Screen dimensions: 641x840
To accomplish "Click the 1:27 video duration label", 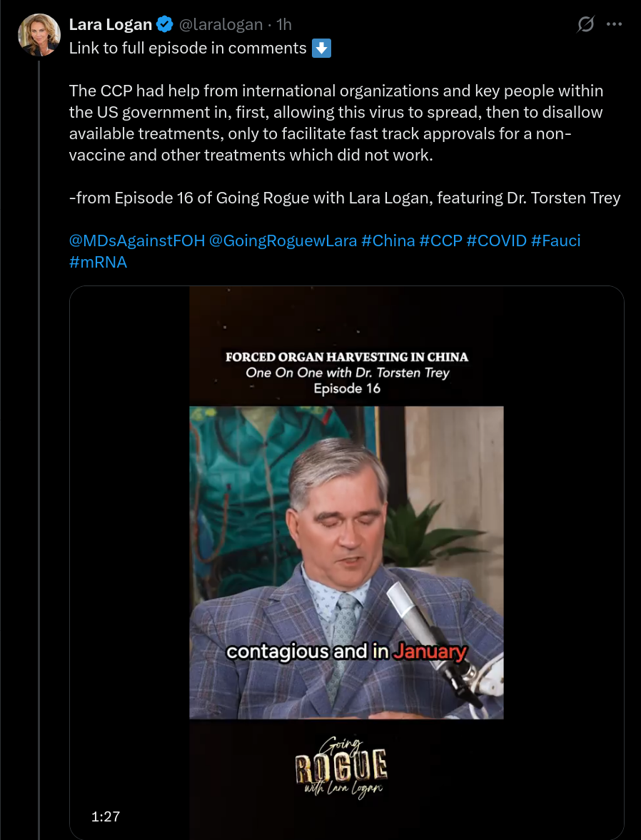I will coord(106,816).
